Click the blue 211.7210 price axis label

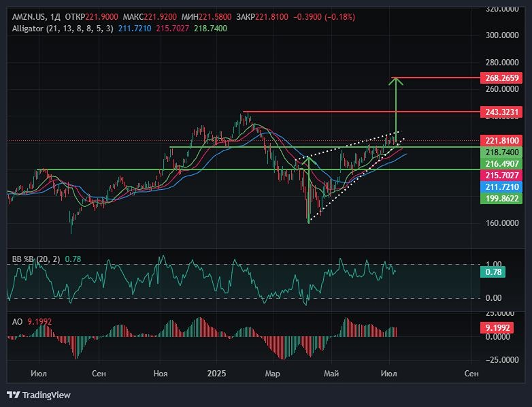[502, 186]
